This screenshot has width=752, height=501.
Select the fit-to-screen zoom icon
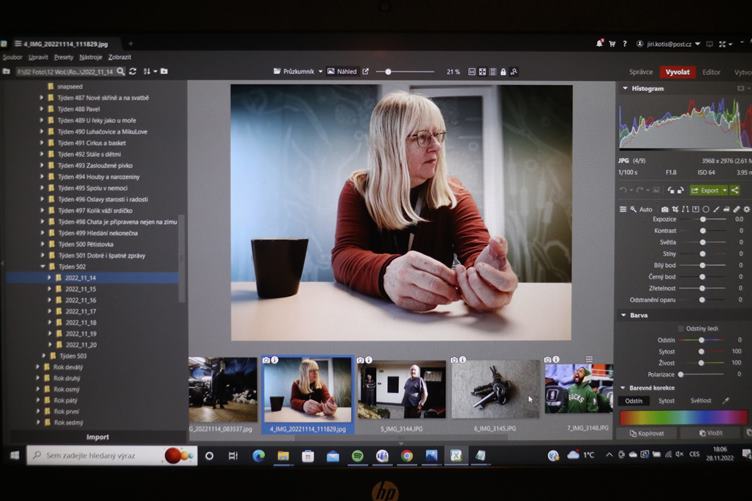(x=482, y=72)
